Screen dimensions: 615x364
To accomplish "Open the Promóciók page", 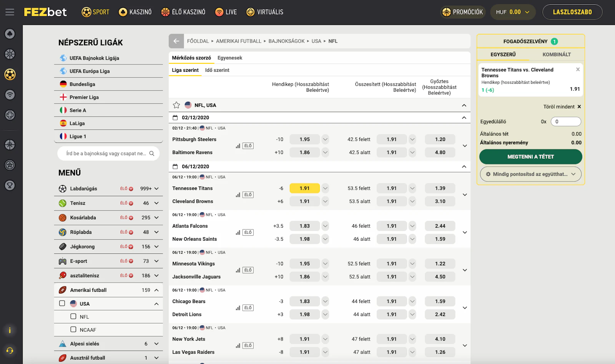I will tap(463, 12).
